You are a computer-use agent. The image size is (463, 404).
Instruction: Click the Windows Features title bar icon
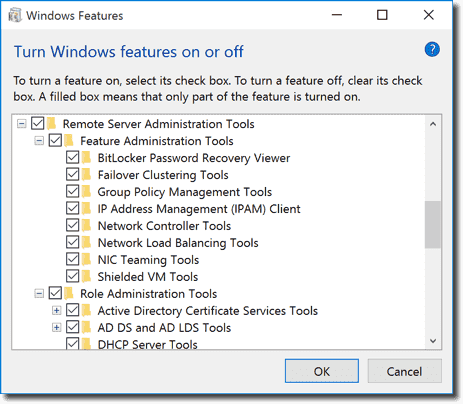[15, 15]
